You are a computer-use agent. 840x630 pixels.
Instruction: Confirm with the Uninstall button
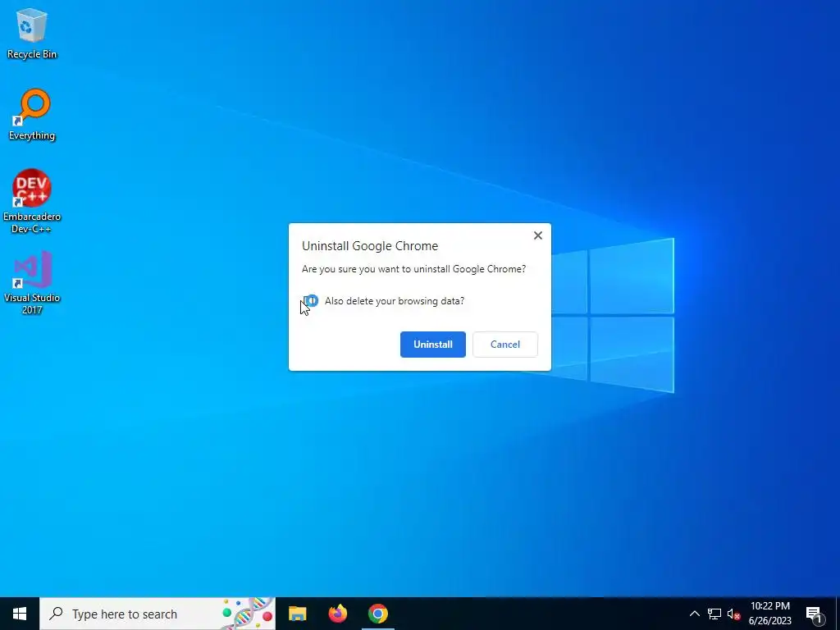click(433, 345)
